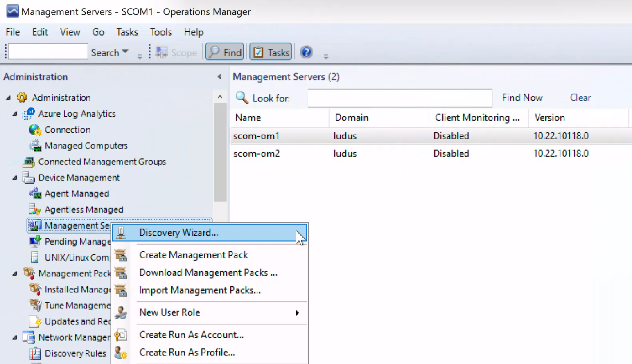632x364 pixels.
Task: Open the Search dropdown arrow
Action: click(125, 52)
